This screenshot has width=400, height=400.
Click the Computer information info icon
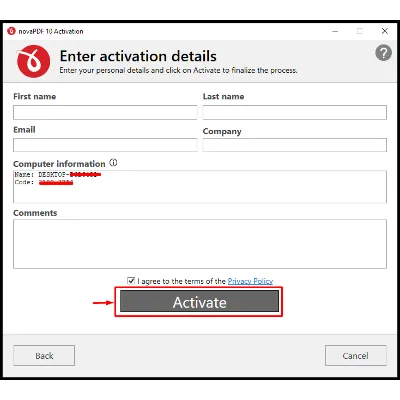[113, 163]
